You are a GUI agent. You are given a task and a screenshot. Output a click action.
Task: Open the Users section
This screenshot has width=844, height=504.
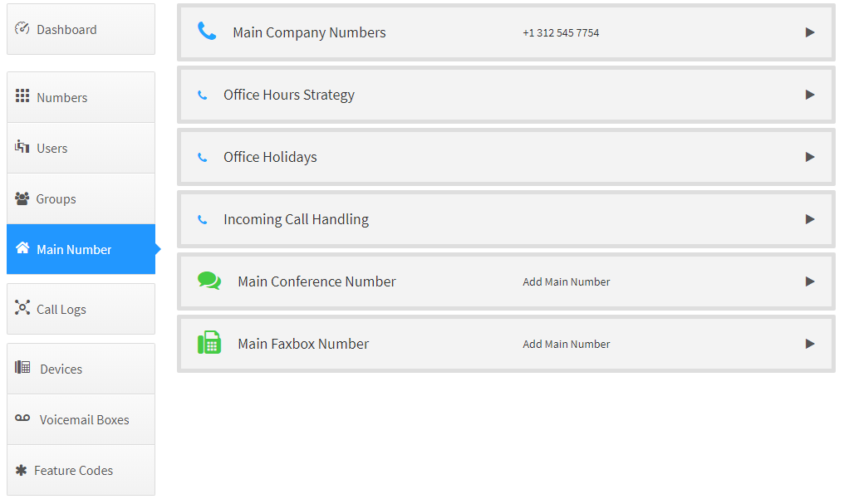click(81, 148)
